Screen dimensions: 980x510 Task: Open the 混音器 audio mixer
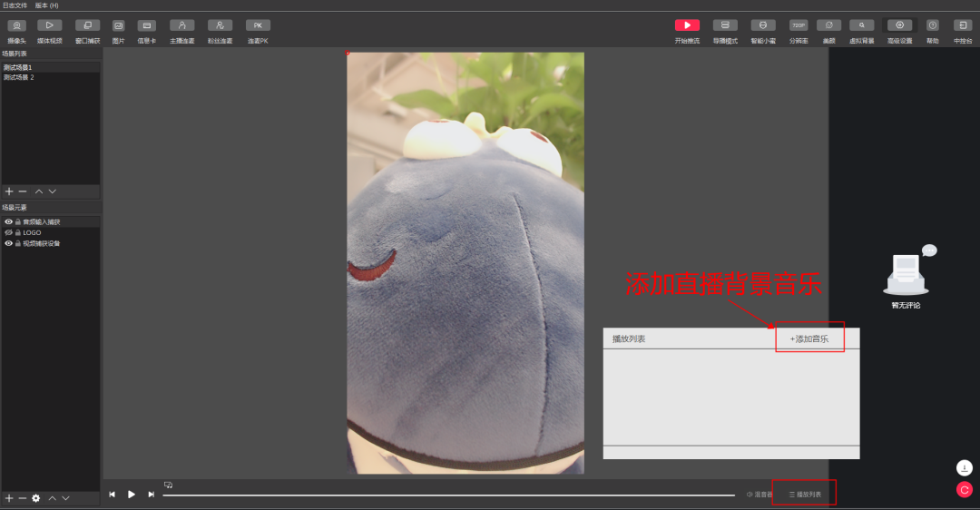(x=759, y=495)
